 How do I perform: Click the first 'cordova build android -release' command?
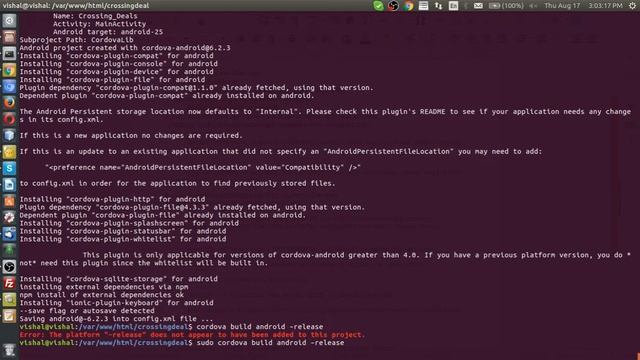260,327
